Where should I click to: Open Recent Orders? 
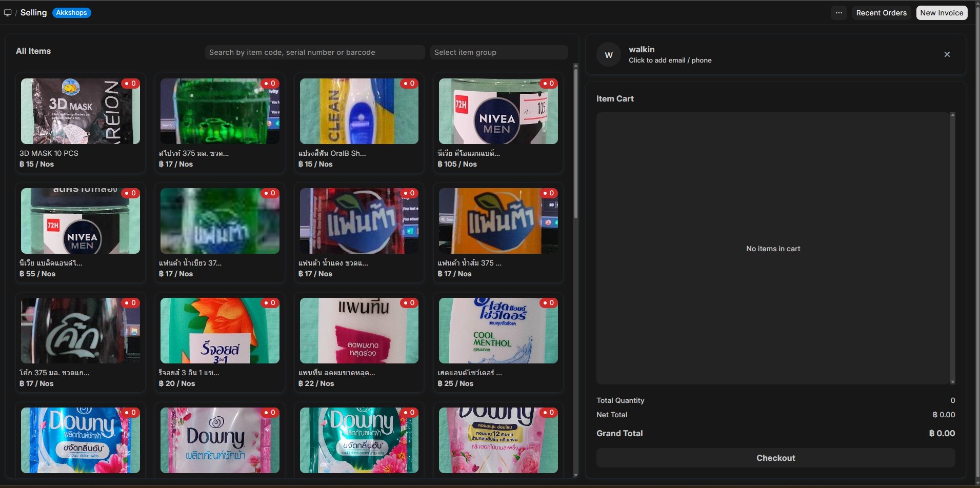pyautogui.click(x=881, y=13)
